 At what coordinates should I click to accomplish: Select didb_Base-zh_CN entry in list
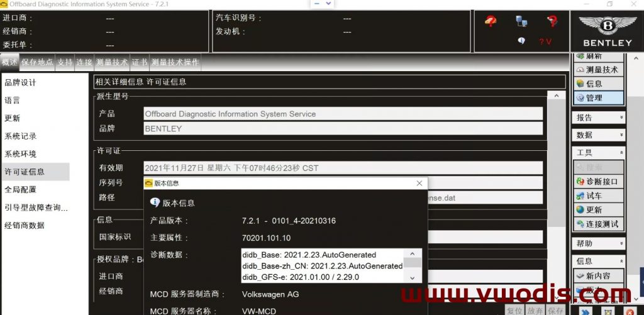[x=323, y=266]
